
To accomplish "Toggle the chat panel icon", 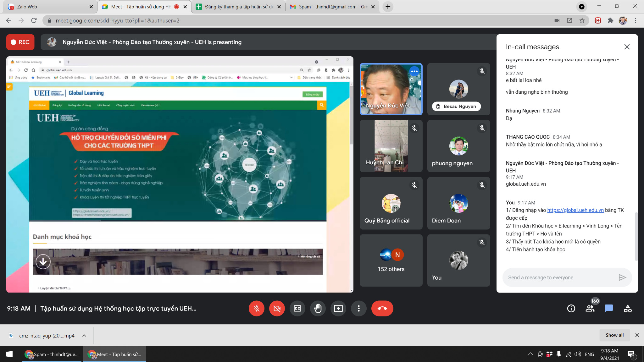I will [609, 309].
